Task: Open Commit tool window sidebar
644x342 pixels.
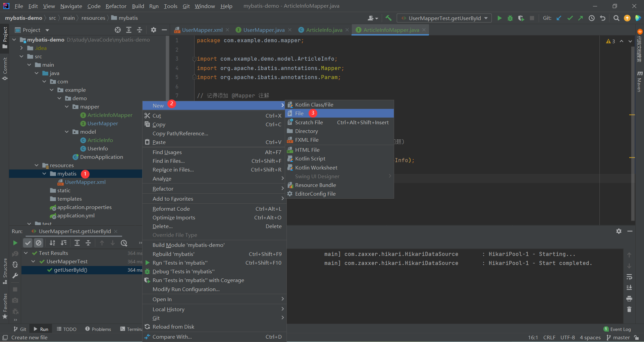Action: point(5,69)
